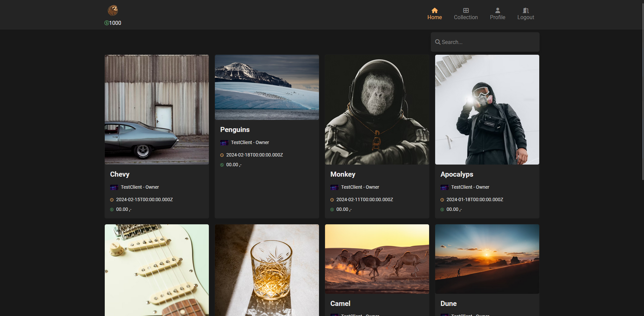The height and width of the screenshot is (316, 644).
Task: Click the Logout nav item
Action: [525, 14]
